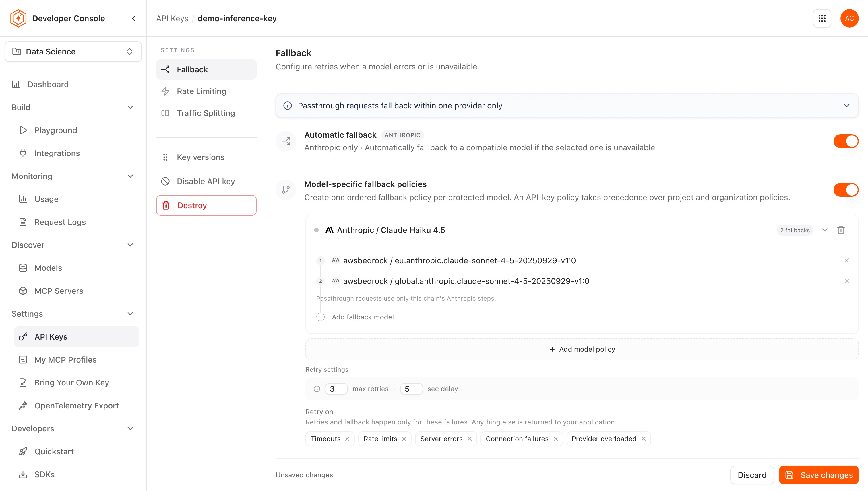Select the Fallback settings tab

click(x=206, y=69)
